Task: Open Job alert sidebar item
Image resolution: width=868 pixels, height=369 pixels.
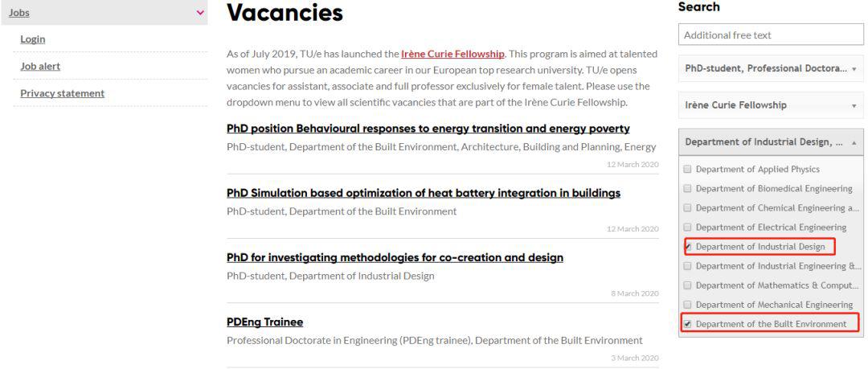Action: [40, 66]
